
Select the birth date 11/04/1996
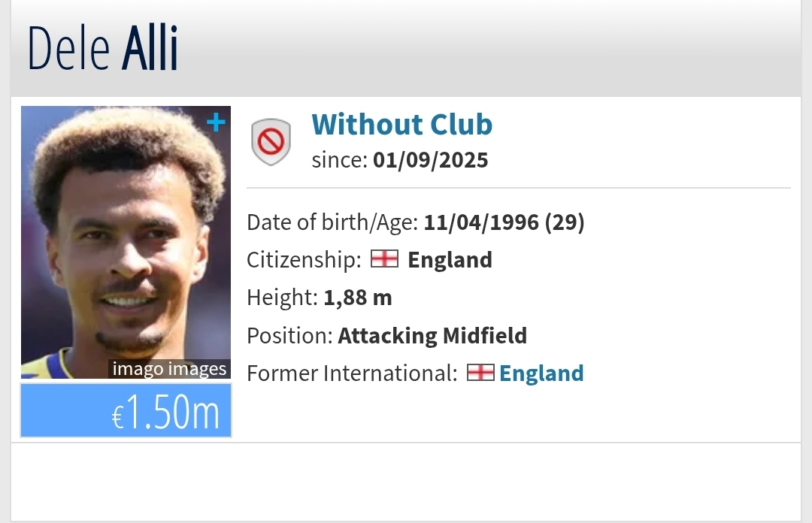[480, 222]
